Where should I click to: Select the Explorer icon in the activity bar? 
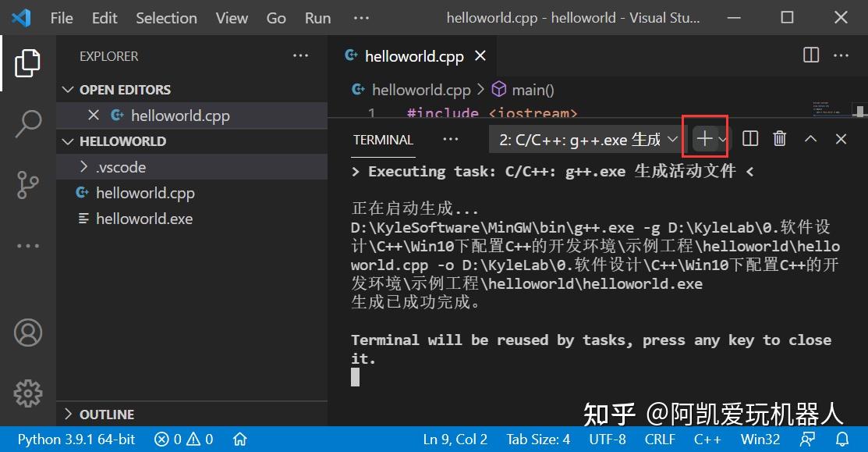[x=28, y=63]
